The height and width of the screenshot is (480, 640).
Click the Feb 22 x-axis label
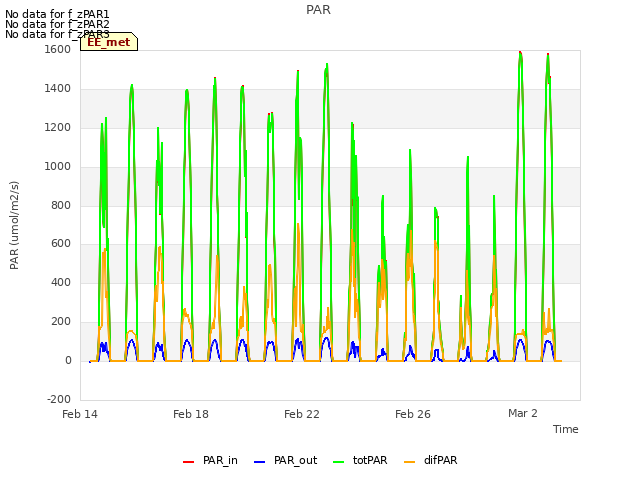point(302,414)
